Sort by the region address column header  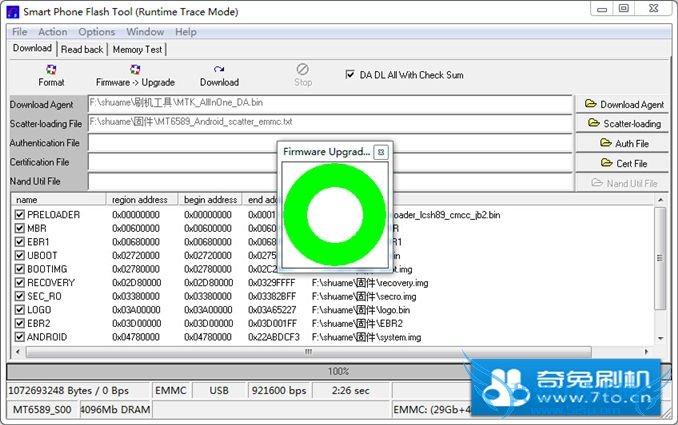click(x=143, y=200)
